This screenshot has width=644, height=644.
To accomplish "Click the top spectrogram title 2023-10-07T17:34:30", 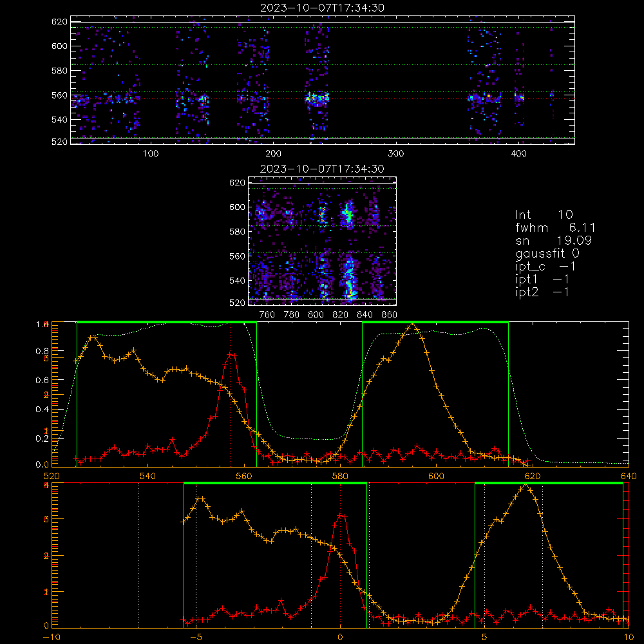I will (x=322, y=7).
